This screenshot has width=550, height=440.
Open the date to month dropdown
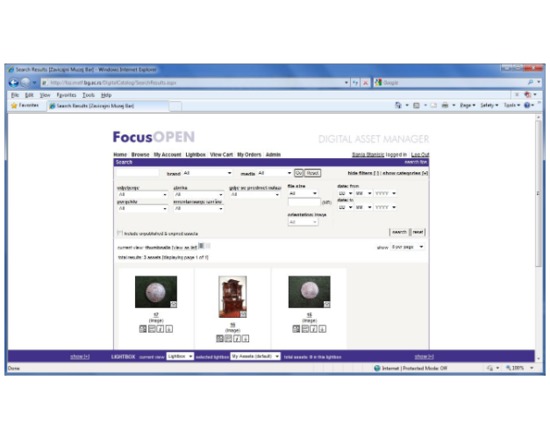363,207
